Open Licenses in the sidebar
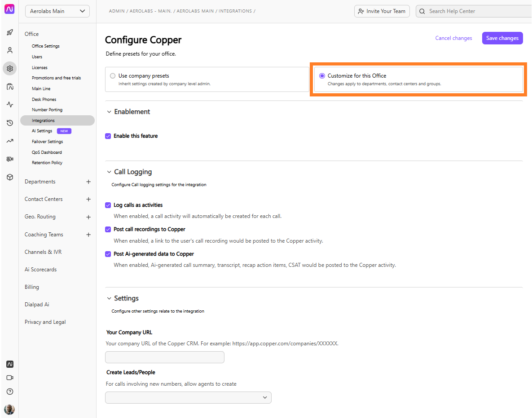532x418 pixels. click(x=40, y=67)
